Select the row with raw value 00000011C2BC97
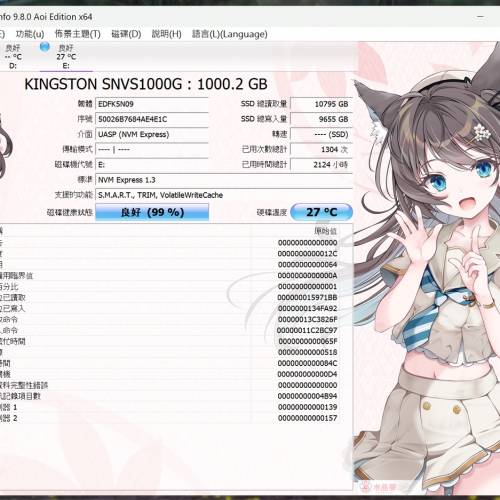 176,330
